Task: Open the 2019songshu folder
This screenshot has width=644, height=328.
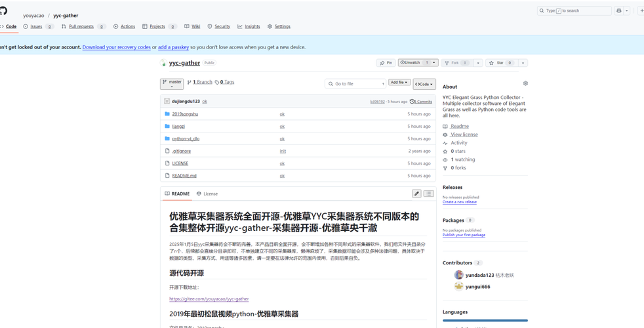Action: coord(185,114)
